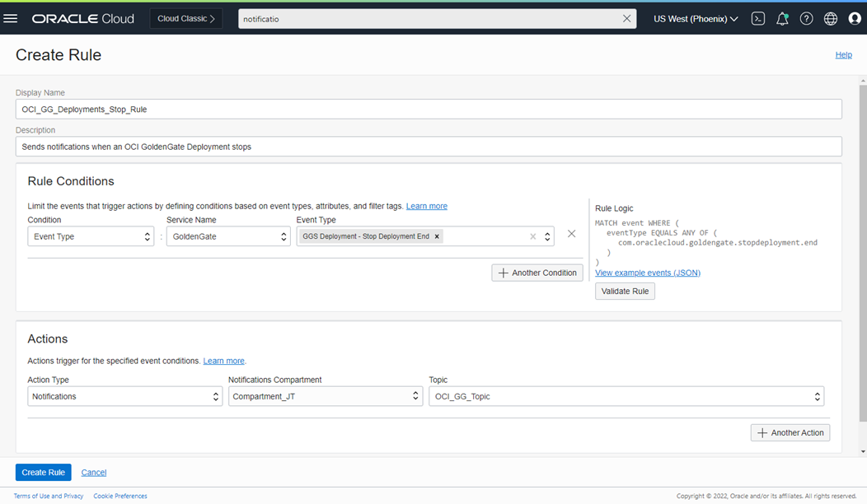Launch Cloud Shell from the header
The height and width of the screenshot is (504, 867).
[758, 18]
